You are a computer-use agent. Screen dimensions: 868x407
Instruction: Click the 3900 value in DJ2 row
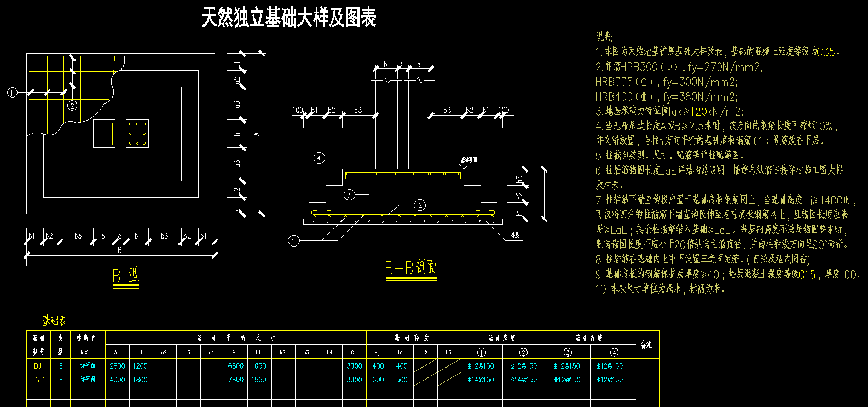pyautogui.click(x=355, y=380)
